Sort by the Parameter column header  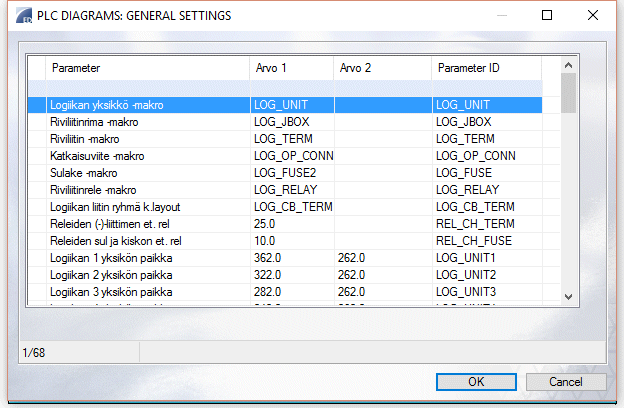[147, 68]
